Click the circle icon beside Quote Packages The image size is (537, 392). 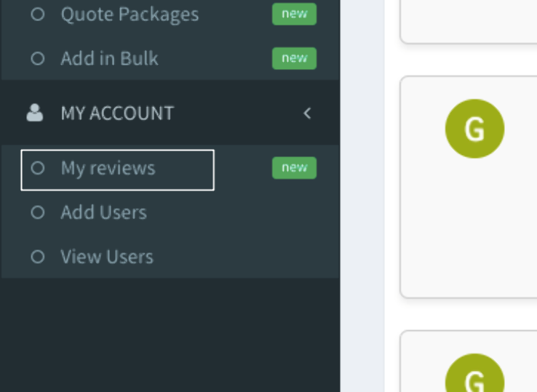click(38, 14)
